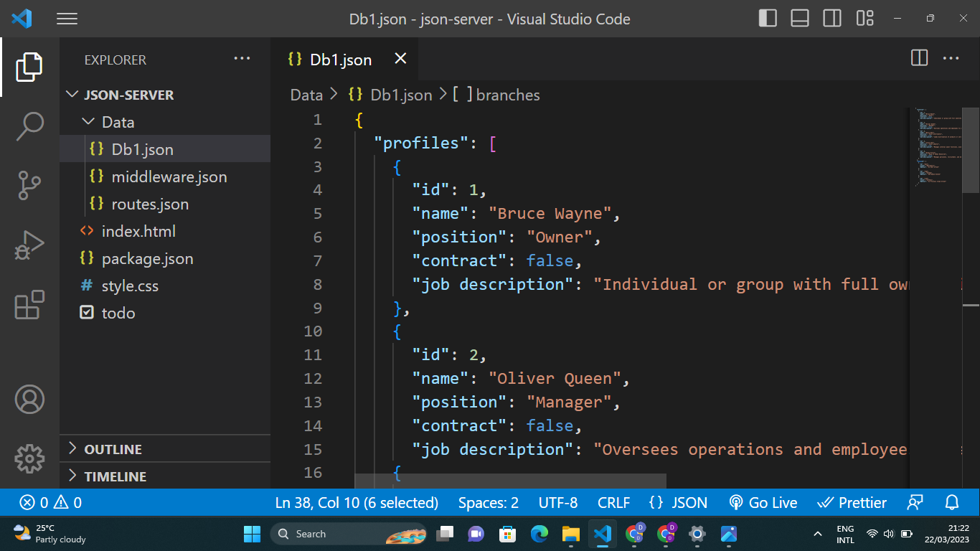Open Microsoft Store from taskbar
The width and height of the screenshot is (980, 551).
pos(507,534)
